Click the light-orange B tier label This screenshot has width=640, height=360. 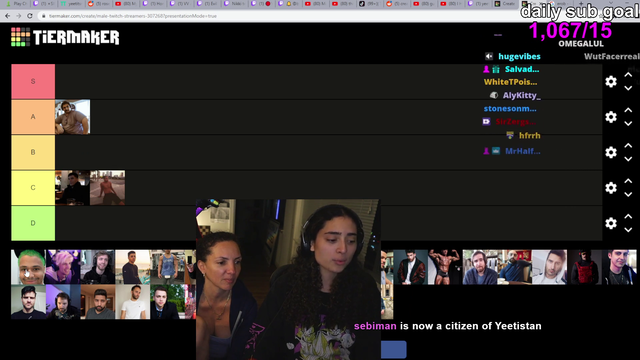pyautogui.click(x=33, y=152)
